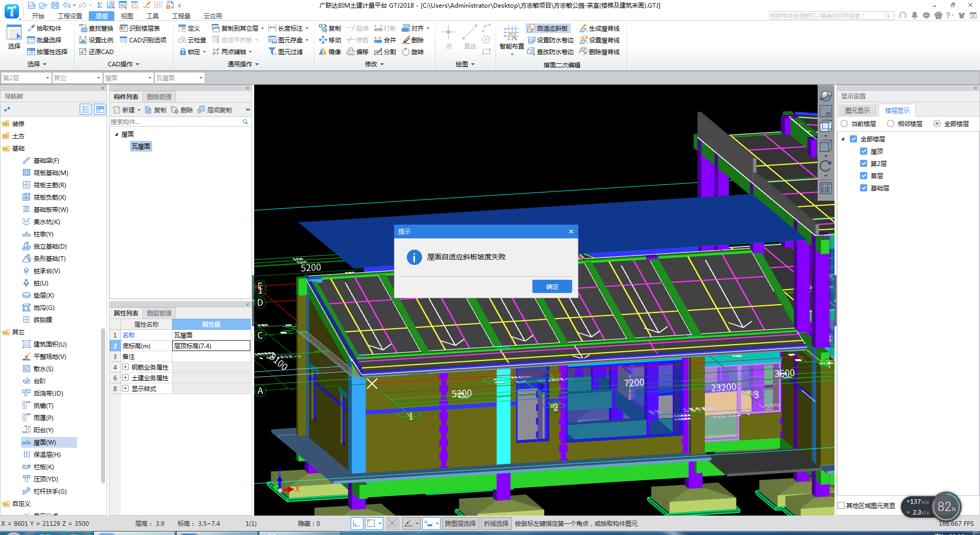The image size is (980, 535).
Task: Select the 批量选择 batch select tool
Action: tap(44, 40)
